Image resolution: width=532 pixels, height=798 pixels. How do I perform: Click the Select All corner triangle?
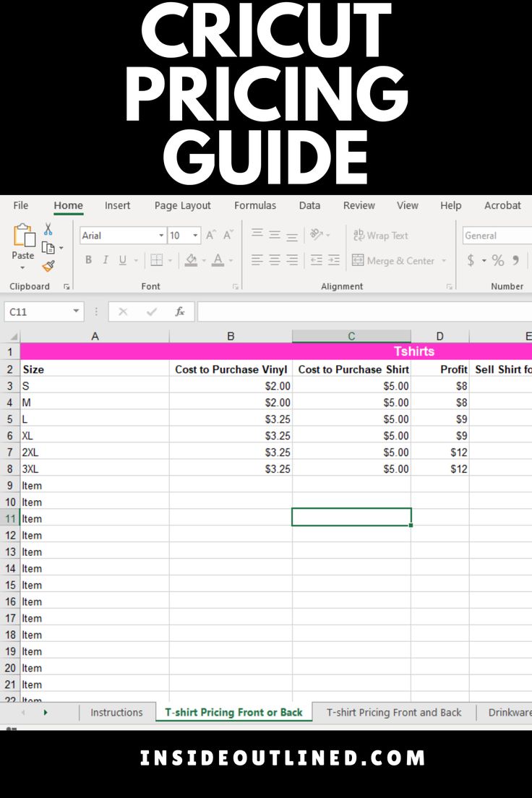(x=14, y=336)
